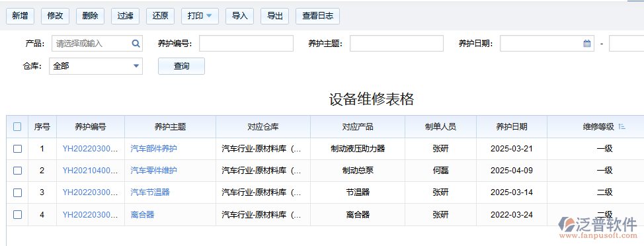Check the box for row 2 汽车零件维护
644x246 pixels.
point(17,171)
